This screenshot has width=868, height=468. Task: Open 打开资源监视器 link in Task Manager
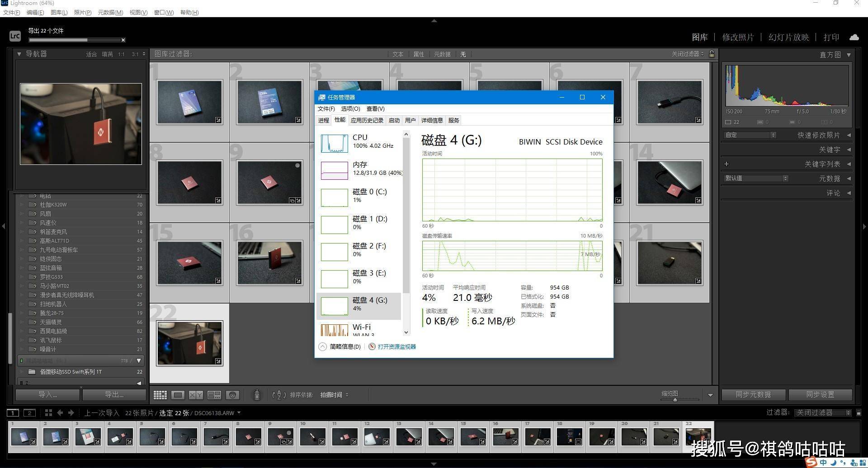click(396, 346)
